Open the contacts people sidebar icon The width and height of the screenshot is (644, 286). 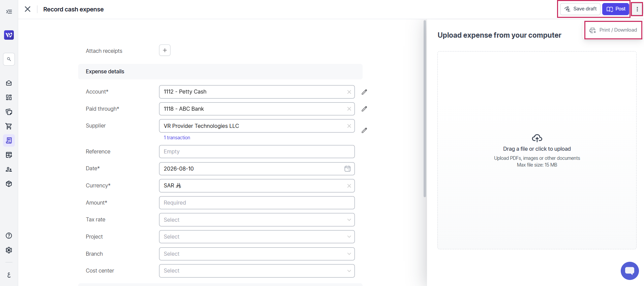coord(9,170)
